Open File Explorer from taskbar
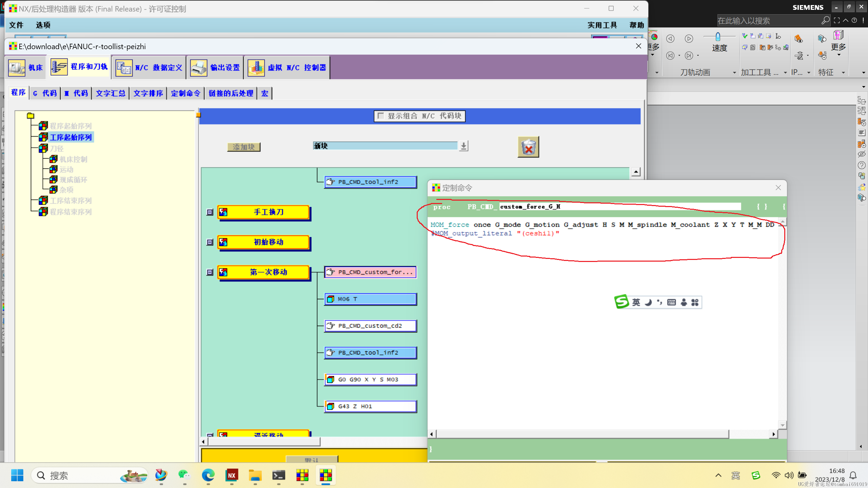 coord(255,475)
